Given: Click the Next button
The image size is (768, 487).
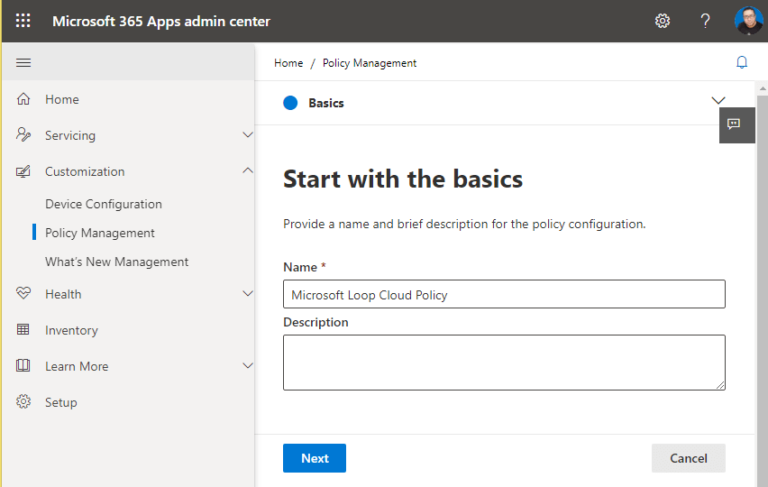Looking at the screenshot, I should tap(314, 458).
